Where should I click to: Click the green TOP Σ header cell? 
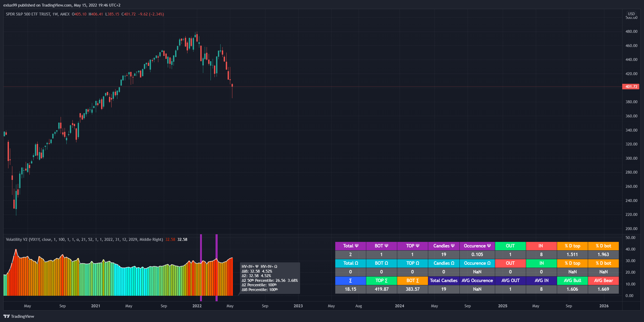[x=381, y=281]
